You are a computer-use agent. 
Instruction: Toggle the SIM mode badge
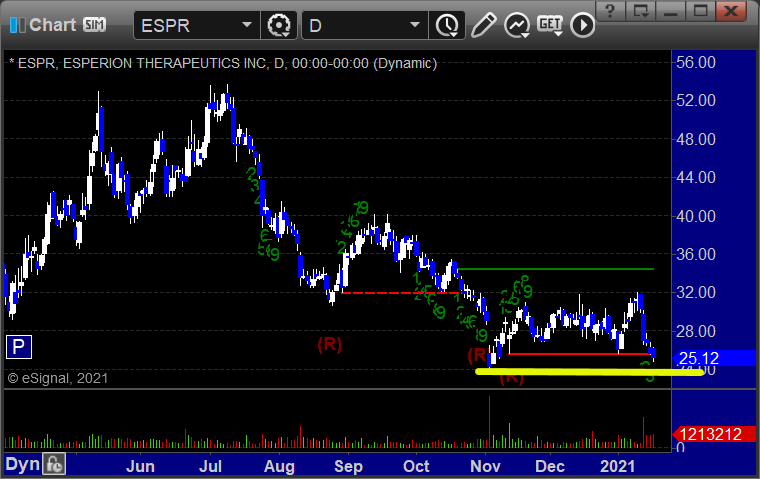94,24
